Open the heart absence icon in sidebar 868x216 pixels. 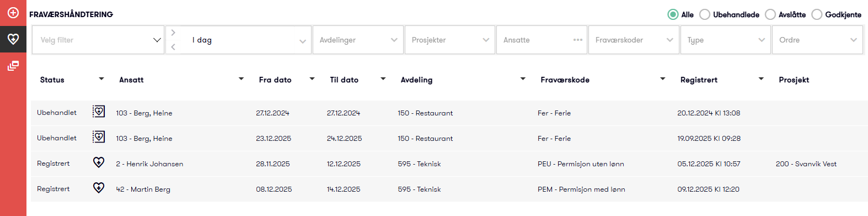point(13,39)
